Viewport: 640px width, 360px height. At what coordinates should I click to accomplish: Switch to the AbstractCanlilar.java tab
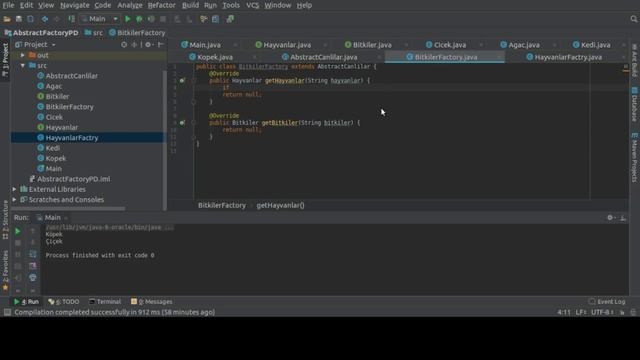[x=323, y=57]
